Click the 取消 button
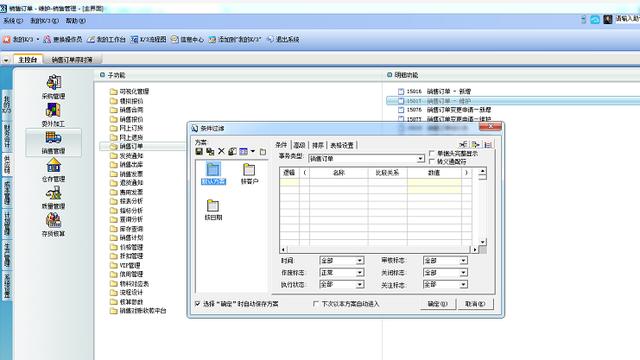The image size is (640, 360). 476,304
